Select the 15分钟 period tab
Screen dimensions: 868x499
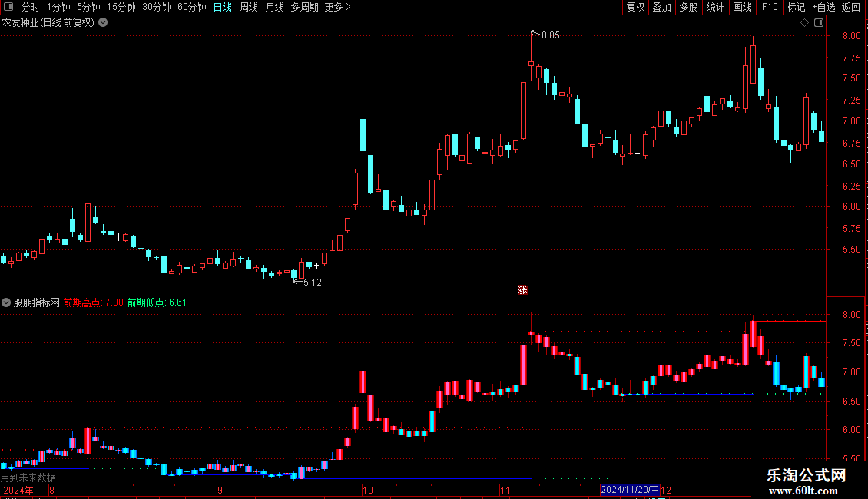[121, 7]
